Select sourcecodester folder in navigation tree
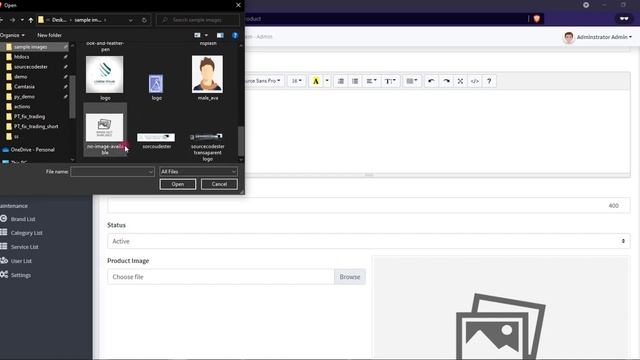This screenshot has height=360, width=640. click(31, 67)
